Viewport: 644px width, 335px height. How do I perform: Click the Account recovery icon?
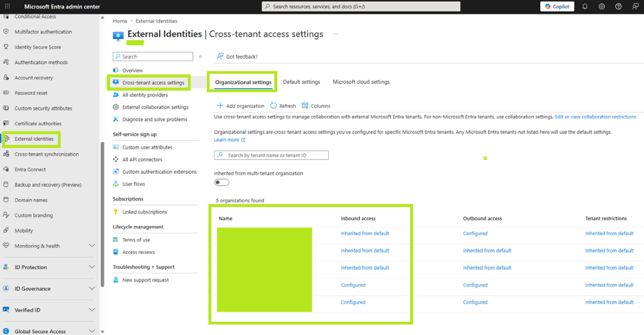pyautogui.click(x=6, y=77)
